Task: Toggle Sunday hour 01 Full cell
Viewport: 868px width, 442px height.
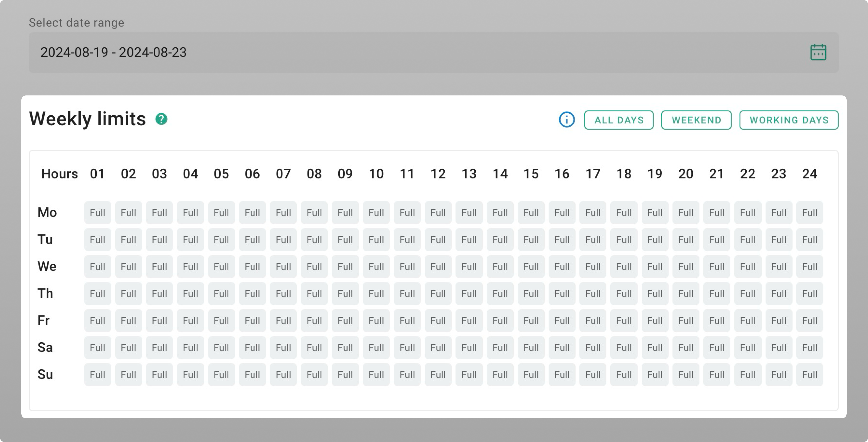Action: [x=97, y=374]
